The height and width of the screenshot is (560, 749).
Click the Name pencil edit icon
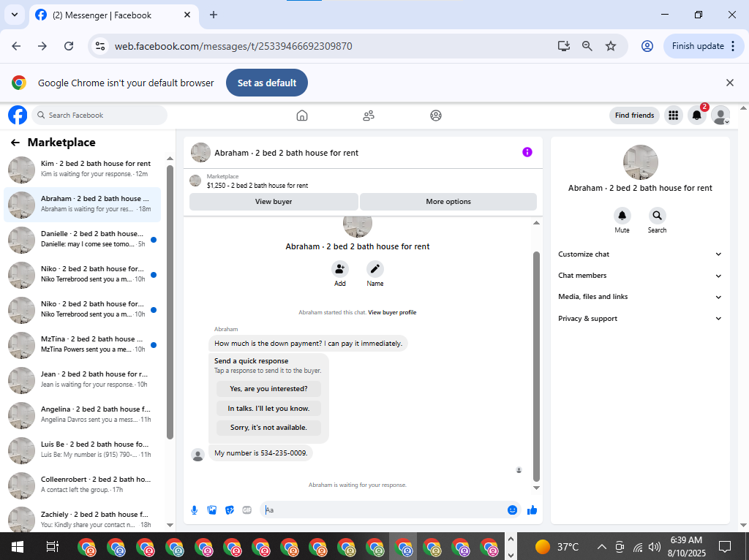(375, 269)
